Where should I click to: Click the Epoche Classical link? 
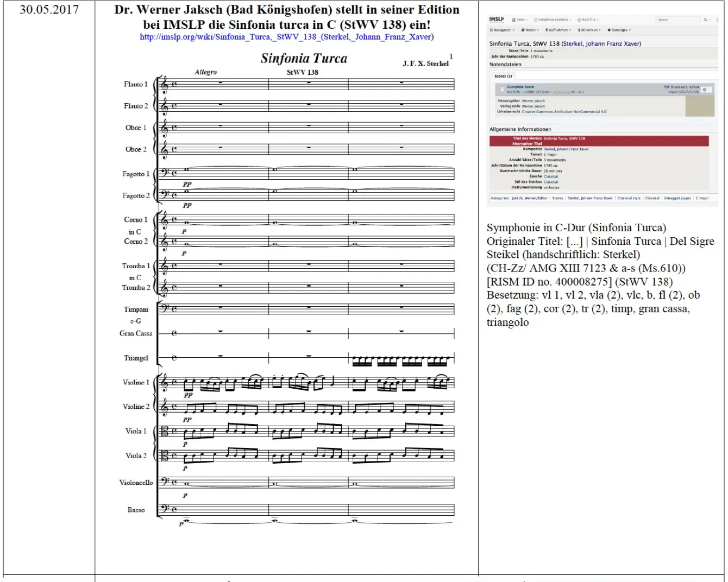click(x=551, y=176)
